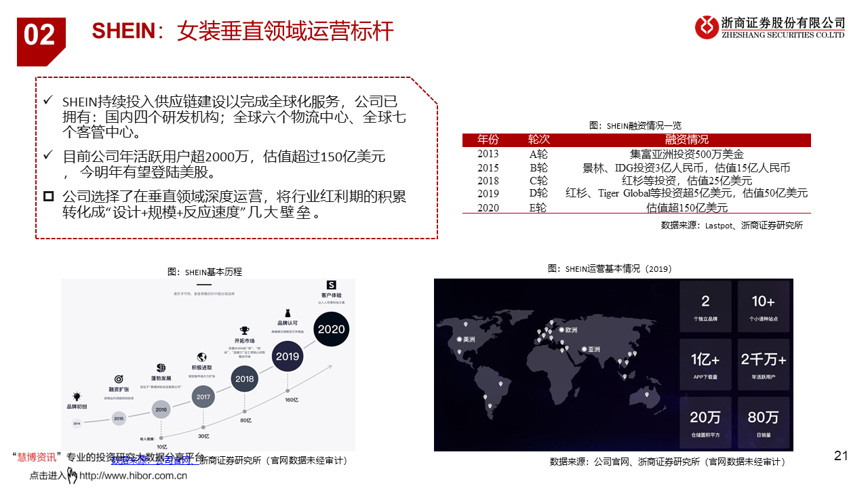Click the 2017 timeline circle
This screenshot has width=868, height=488.
point(203,397)
